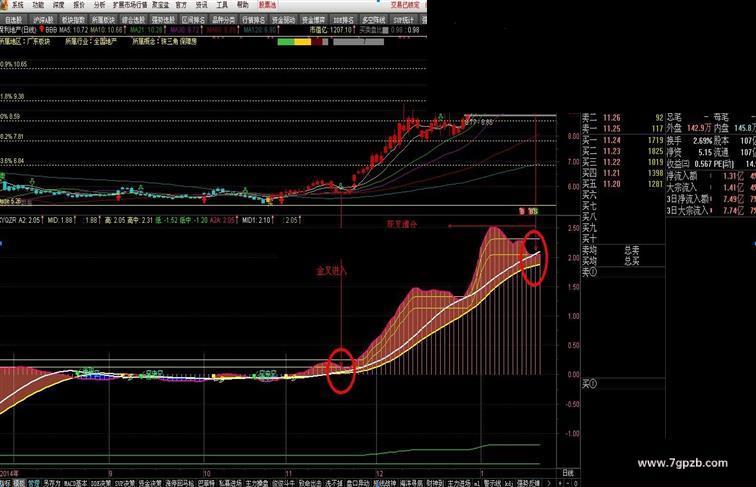Open the 报价 menu
This screenshot has width=756, height=487.
tap(79, 5)
